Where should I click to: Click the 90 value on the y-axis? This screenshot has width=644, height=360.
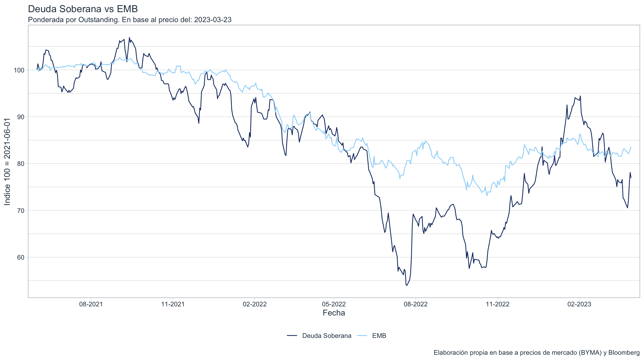pos(21,117)
